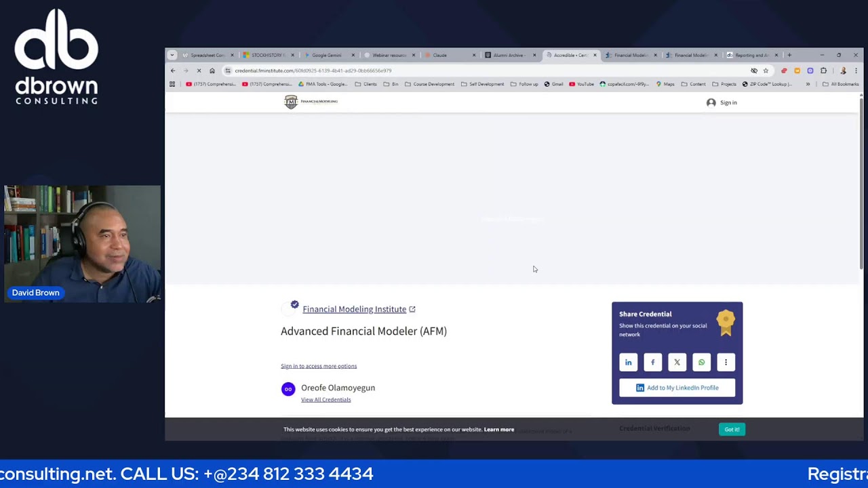Open ZIP Code Lookup bookmark
Viewport: 868px width, 488px height.
click(767, 84)
